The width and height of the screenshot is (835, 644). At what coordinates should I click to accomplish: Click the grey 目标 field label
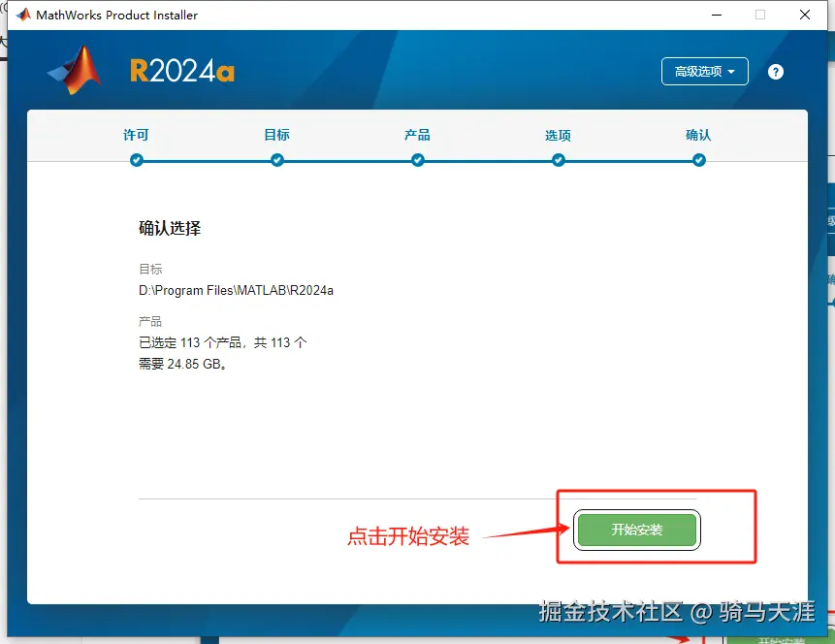pos(150,270)
